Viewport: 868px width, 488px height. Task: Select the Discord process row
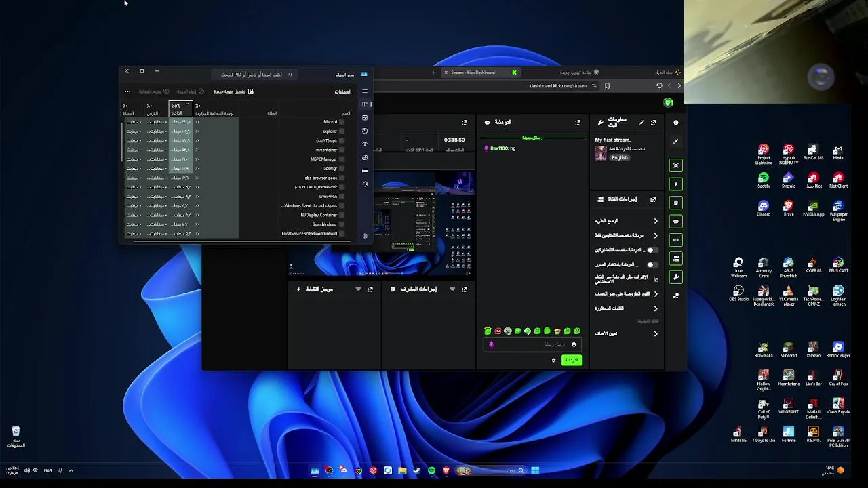[x=234, y=122]
